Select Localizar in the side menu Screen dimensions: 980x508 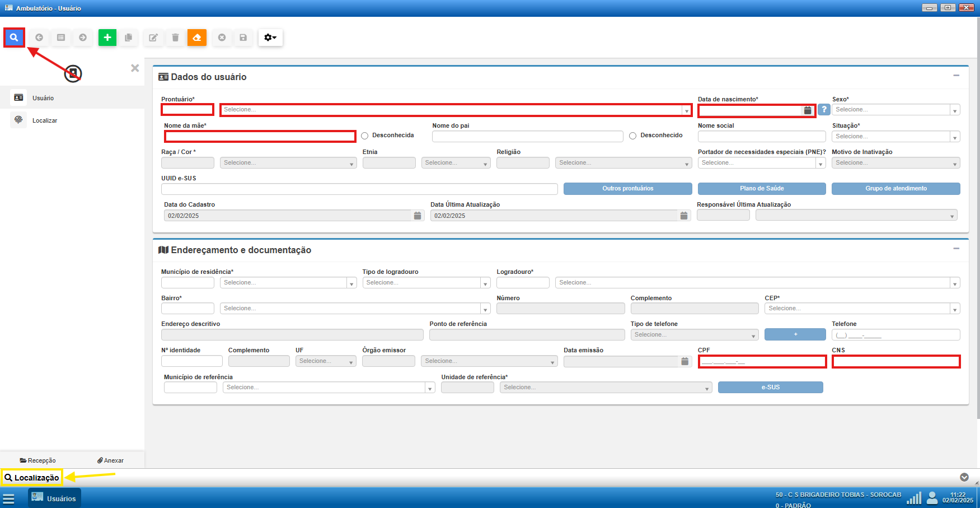[45, 120]
